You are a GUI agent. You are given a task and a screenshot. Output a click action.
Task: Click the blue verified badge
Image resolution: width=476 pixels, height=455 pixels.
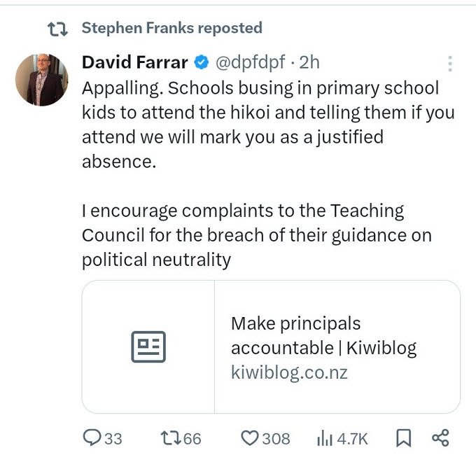201,63
